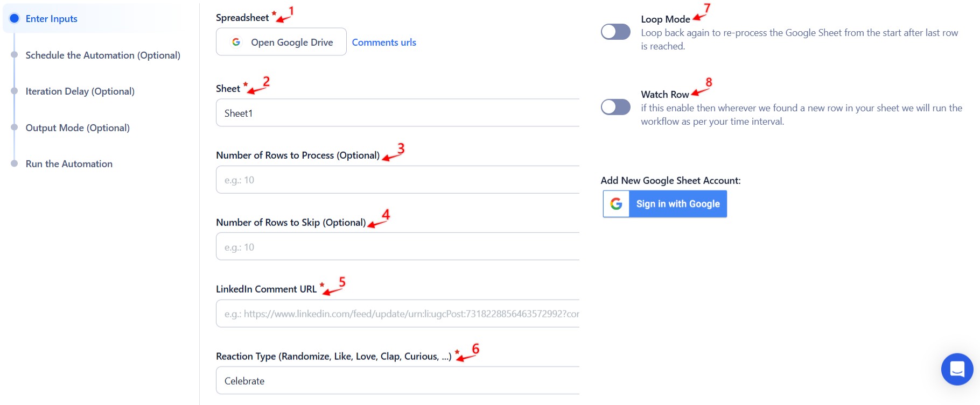This screenshot has height=405, width=980.
Task: Open the Reaction Type dropdown showing Celebrate
Action: pos(397,381)
